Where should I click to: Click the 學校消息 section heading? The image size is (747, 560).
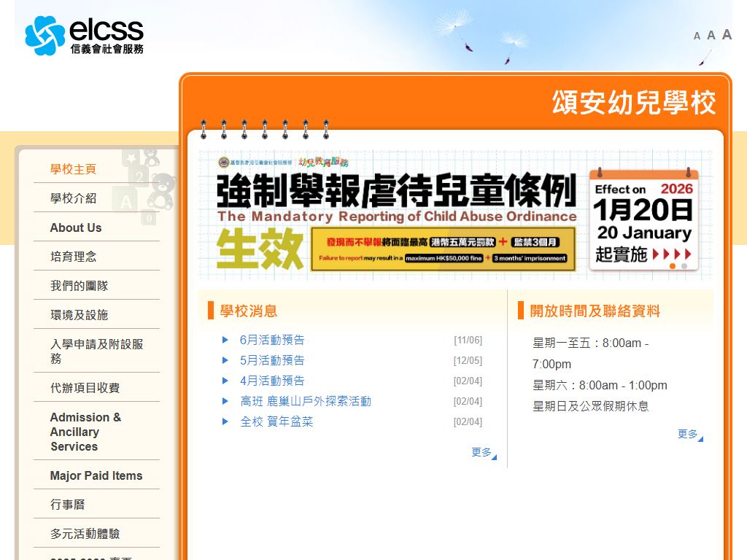(x=248, y=311)
